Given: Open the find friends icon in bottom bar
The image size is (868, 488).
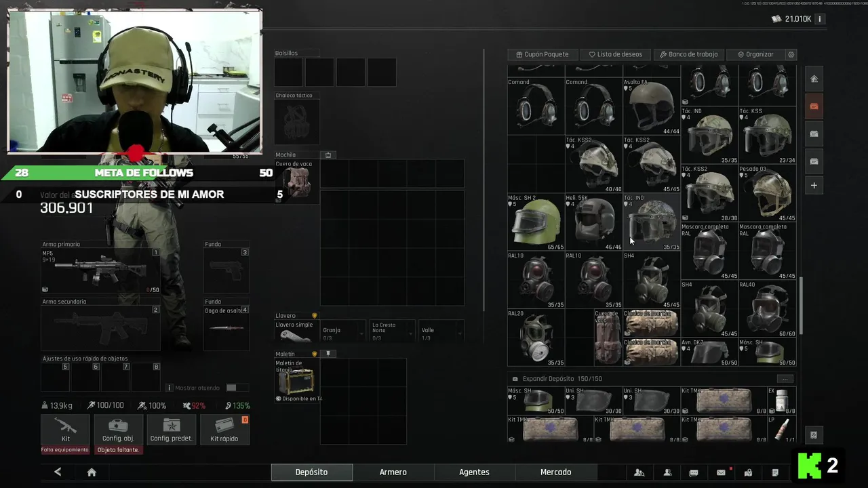Looking at the screenshot, I should pos(639,472).
